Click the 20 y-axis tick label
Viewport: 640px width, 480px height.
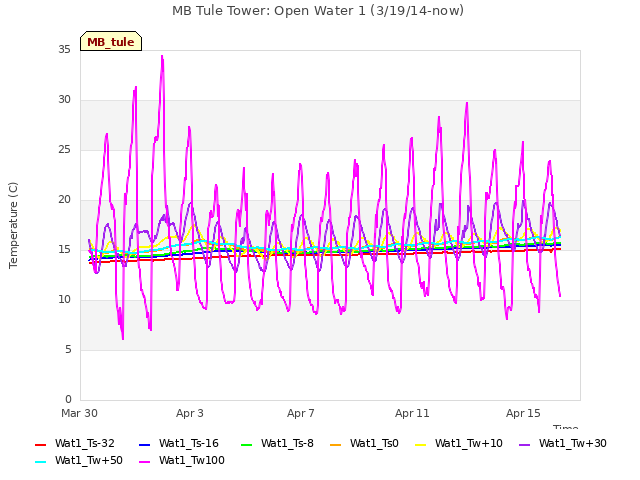coord(64,200)
